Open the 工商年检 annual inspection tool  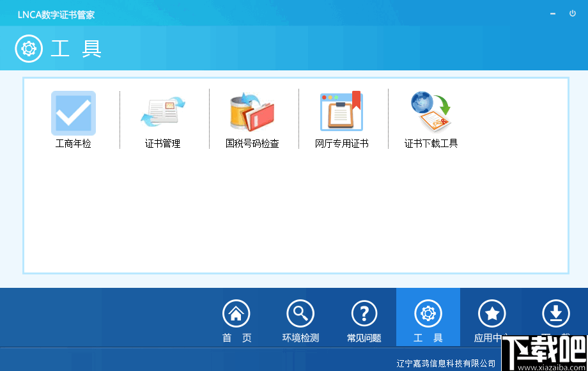[x=73, y=115]
